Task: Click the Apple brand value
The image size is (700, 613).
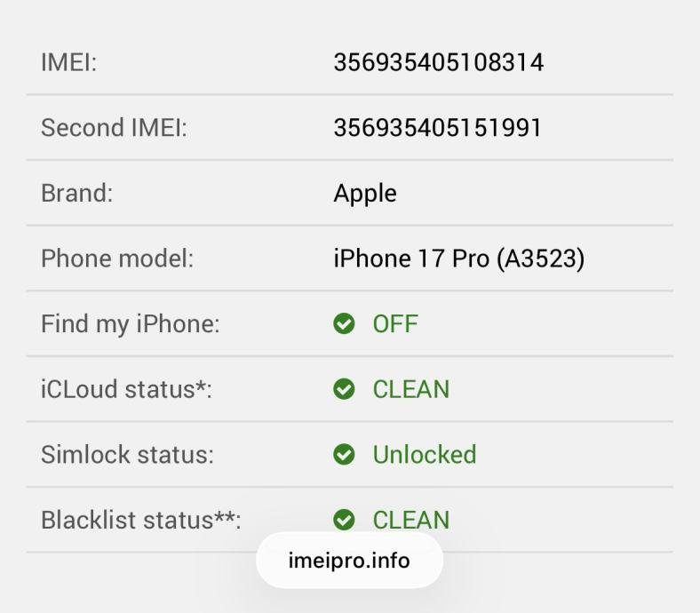Action: pyautogui.click(x=365, y=194)
